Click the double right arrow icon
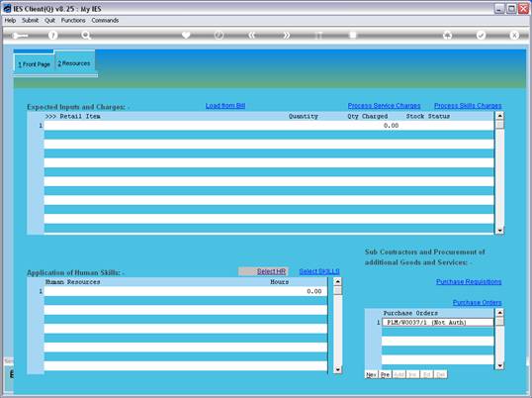This screenshot has height=398, width=532. (286, 35)
